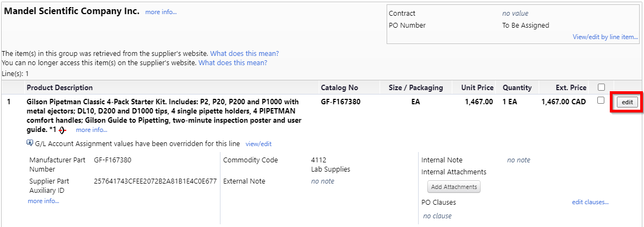Click the Product Description column header
The image size is (644, 227).
tap(60, 87)
